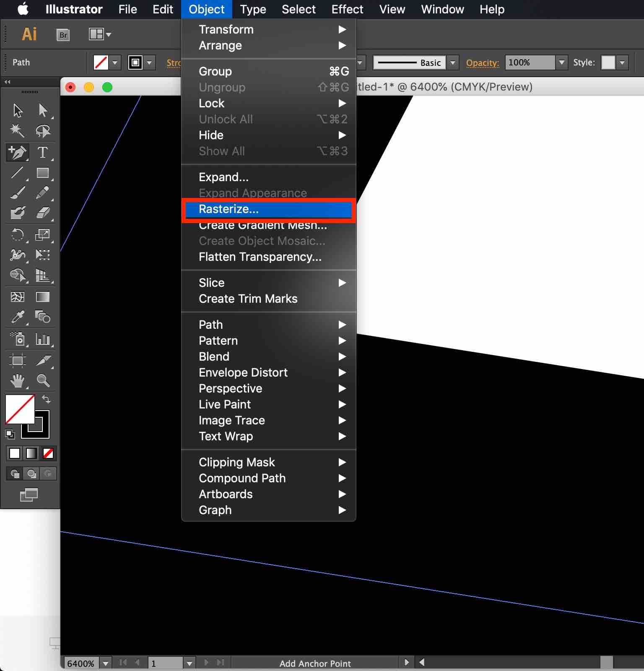Screen dimensions: 644x671
Task: Select the Blob Brush tool
Action: coord(18,213)
